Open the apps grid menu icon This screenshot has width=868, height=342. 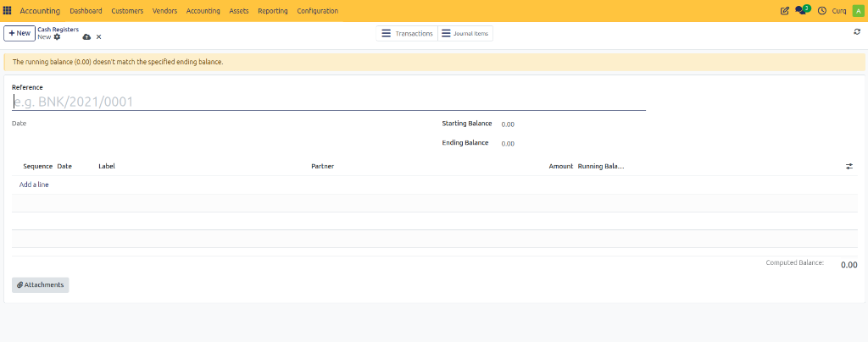(x=7, y=10)
